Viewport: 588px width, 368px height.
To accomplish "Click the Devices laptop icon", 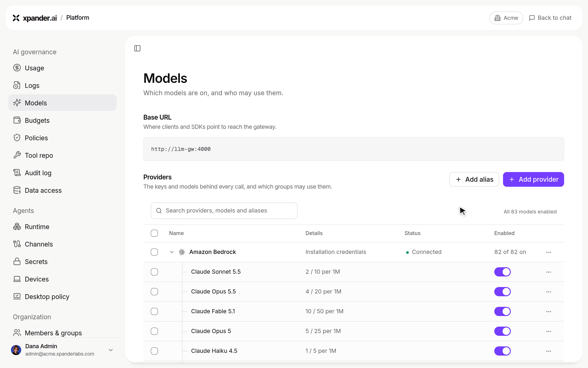I will 17,279.
